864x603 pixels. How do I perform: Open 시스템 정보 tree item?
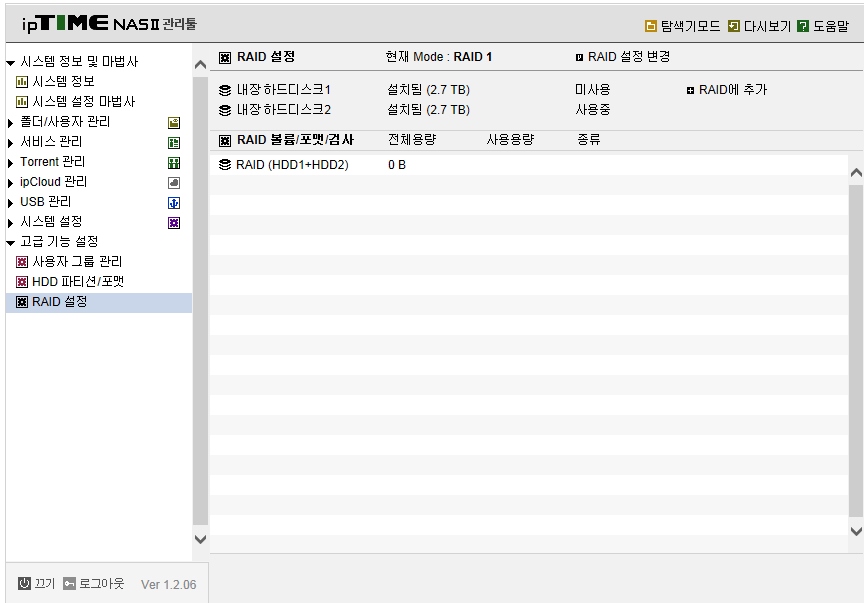click(x=63, y=82)
